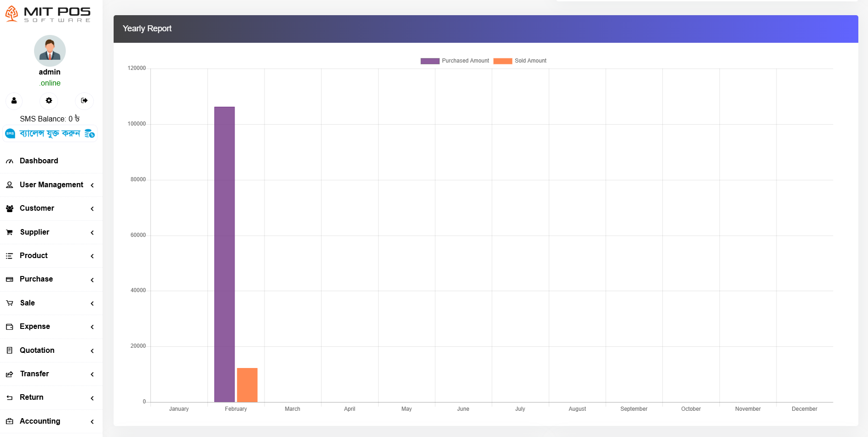Click the admin avatar picture
Image resolution: width=868 pixels, height=437 pixels.
pyautogui.click(x=50, y=51)
